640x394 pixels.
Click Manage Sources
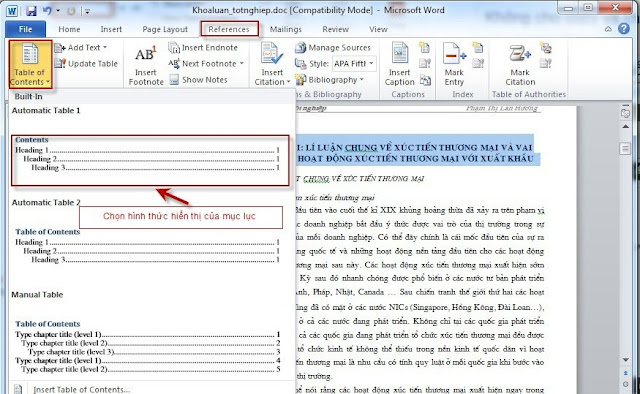(x=333, y=48)
